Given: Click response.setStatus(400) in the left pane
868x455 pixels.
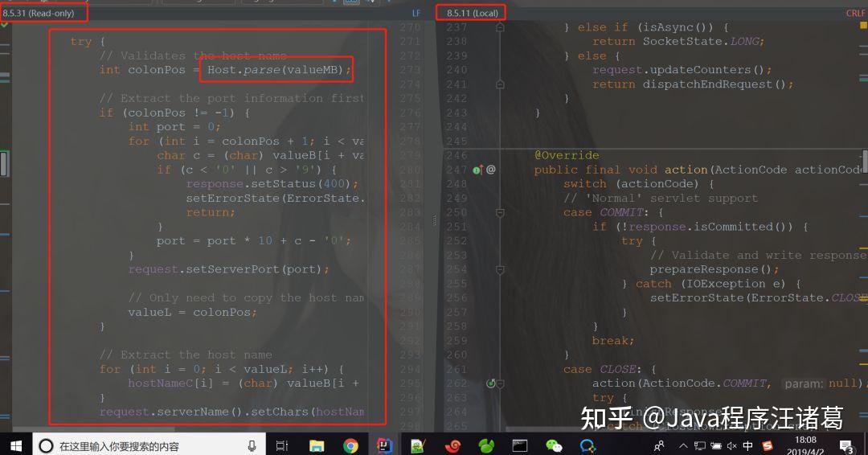Looking at the screenshot, I should click(x=268, y=184).
